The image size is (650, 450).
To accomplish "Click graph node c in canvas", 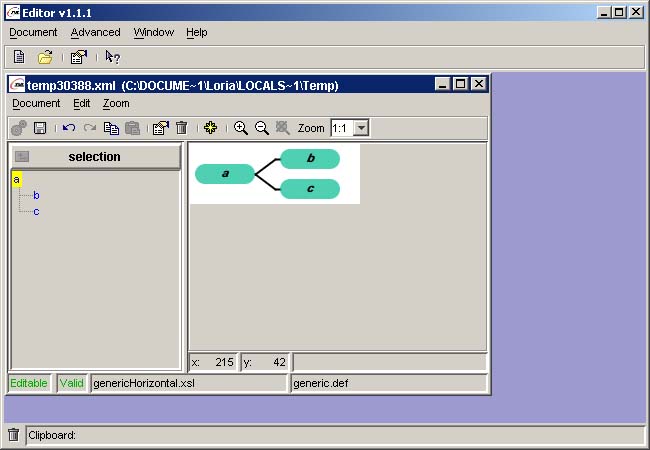I will coord(310,189).
